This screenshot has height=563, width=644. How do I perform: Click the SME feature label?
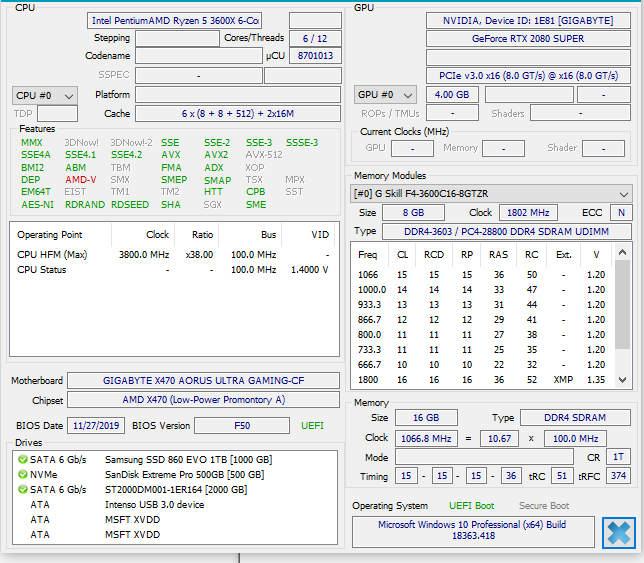point(256,205)
